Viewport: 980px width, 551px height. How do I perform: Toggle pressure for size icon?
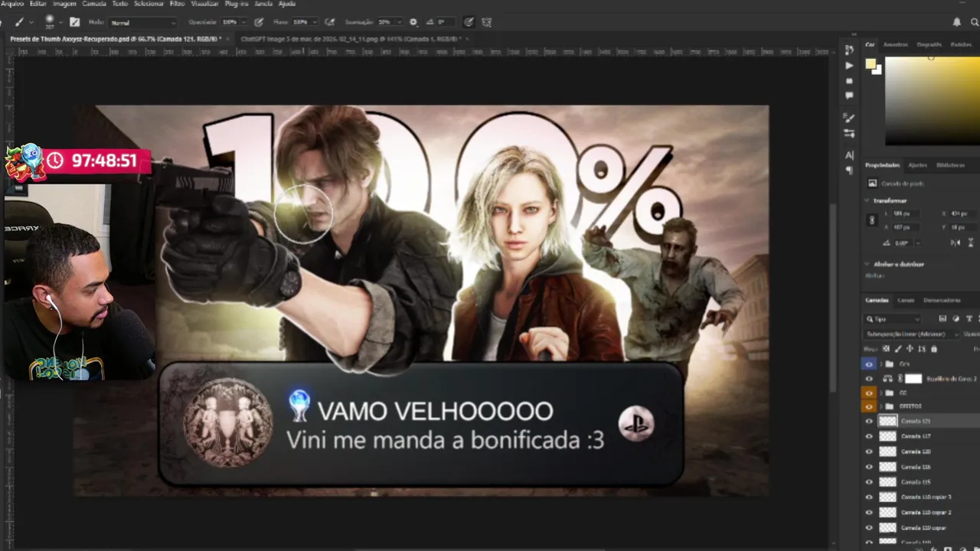tap(469, 22)
